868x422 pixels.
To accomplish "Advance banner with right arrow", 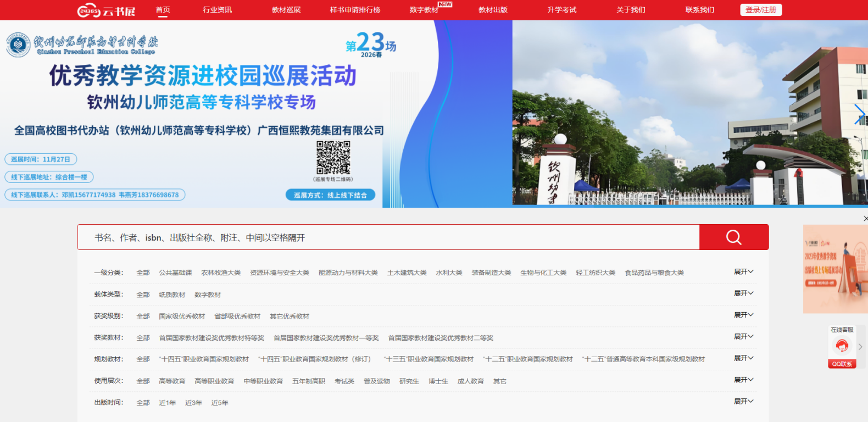I will tap(859, 114).
